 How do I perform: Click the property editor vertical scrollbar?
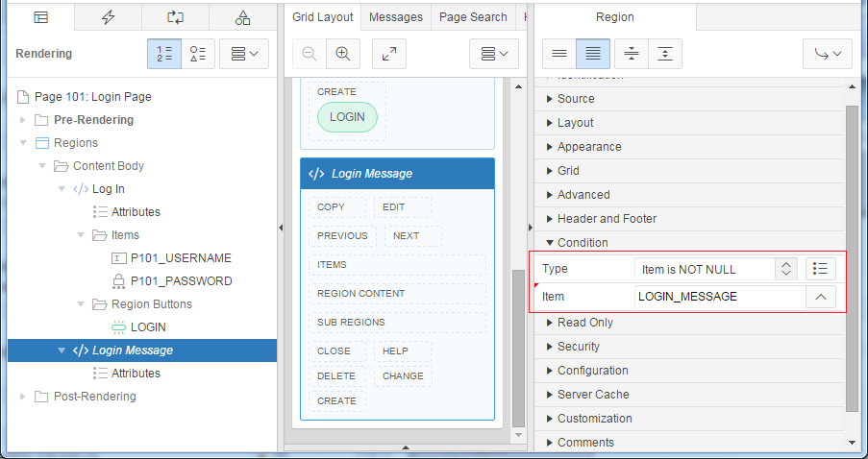click(852, 258)
